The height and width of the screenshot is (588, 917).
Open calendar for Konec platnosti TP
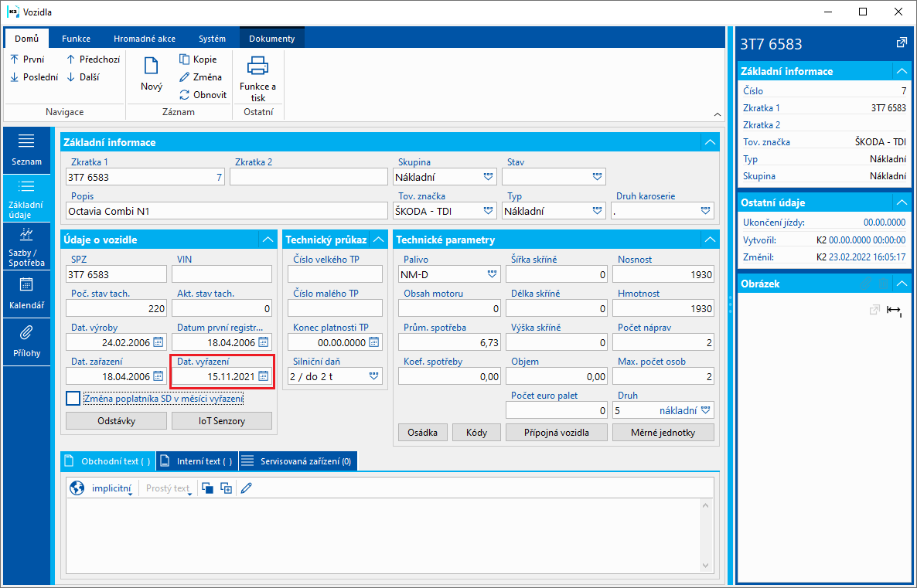click(373, 342)
